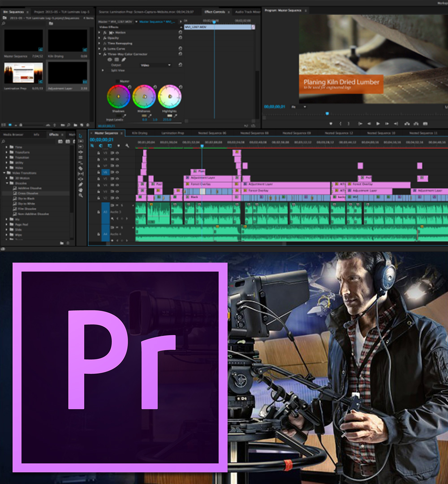Screen dimensions: 448x484
Task: Switch to Kiln Drying sequence tab
Action: pyautogui.click(x=140, y=133)
